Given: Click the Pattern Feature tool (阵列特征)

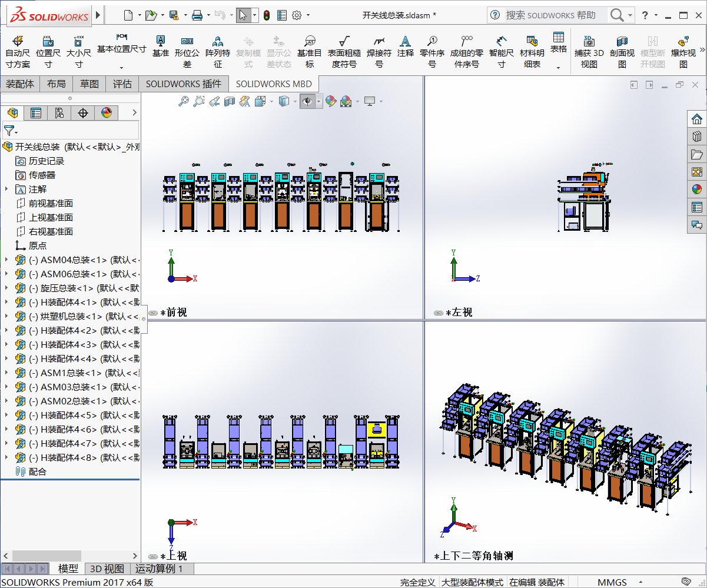Looking at the screenshot, I should click(217, 51).
